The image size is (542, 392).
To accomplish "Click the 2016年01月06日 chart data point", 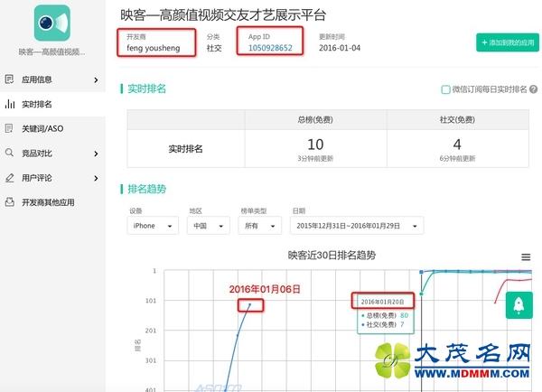I will coord(250,304).
